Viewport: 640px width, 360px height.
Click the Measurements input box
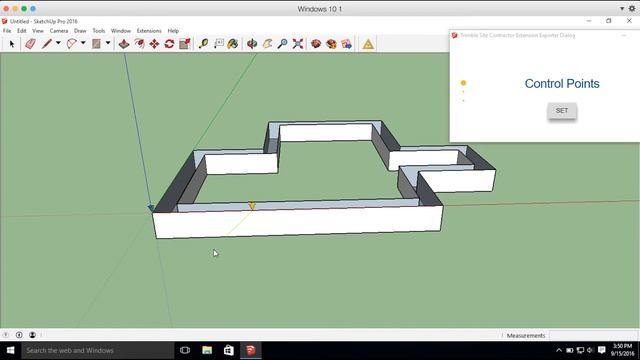tap(593, 336)
